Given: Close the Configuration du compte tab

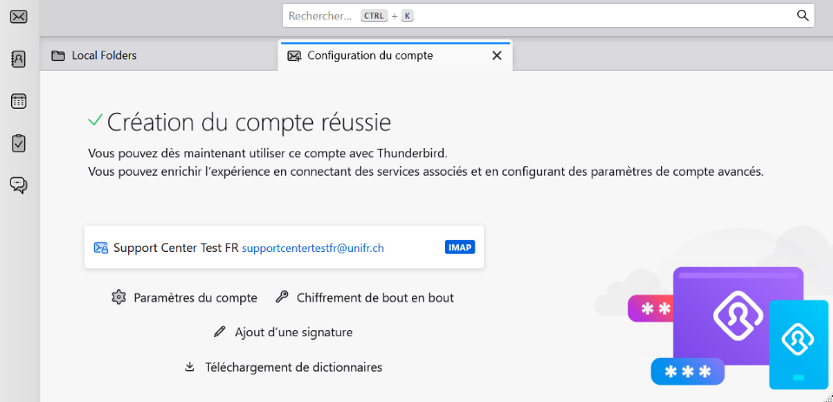Looking at the screenshot, I should tap(497, 56).
